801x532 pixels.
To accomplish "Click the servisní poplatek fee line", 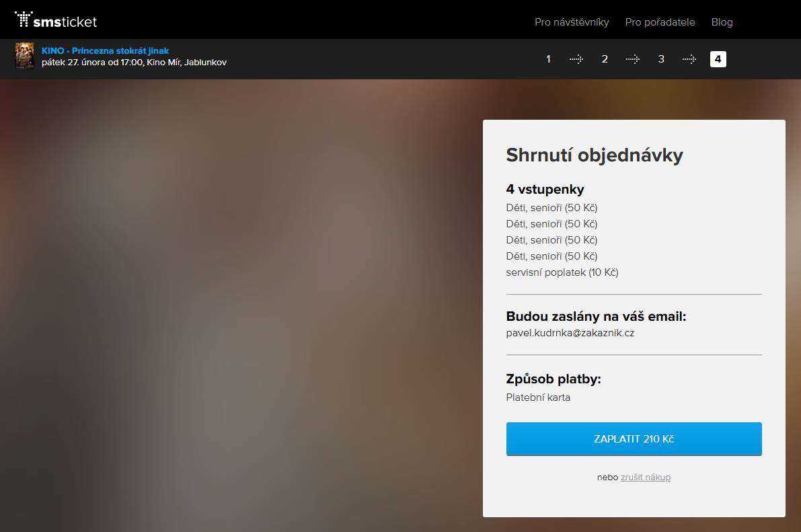I will [x=562, y=272].
